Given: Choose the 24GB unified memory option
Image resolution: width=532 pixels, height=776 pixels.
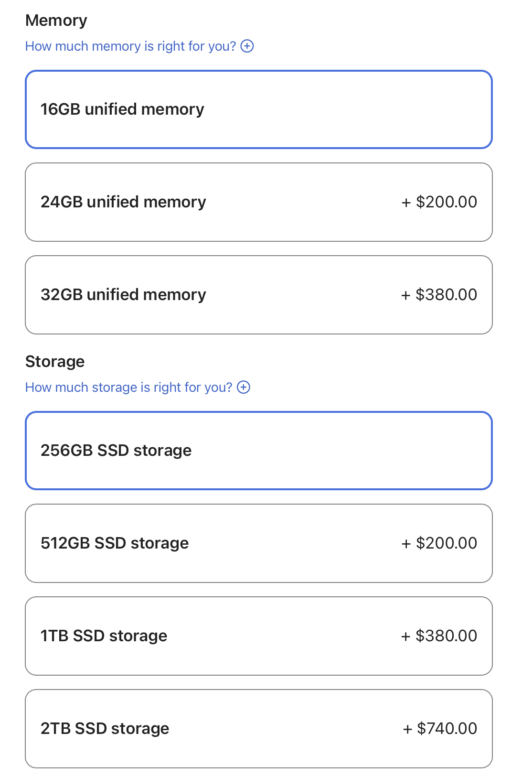Looking at the screenshot, I should pos(258,202).
